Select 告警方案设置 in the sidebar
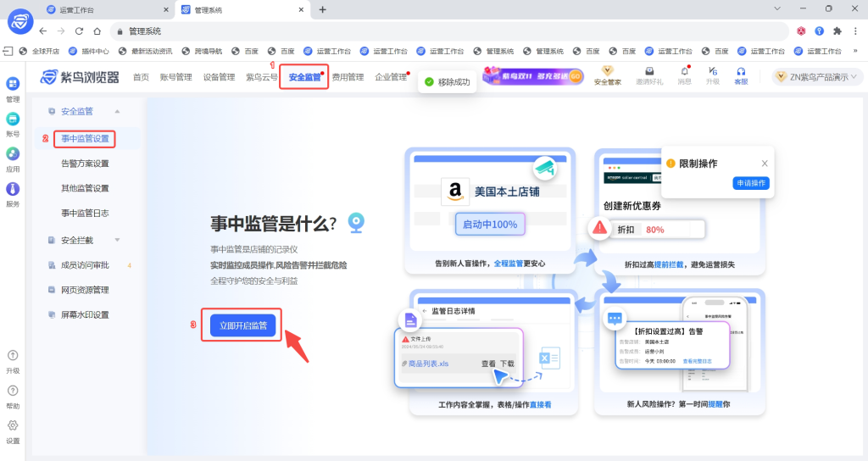This screenshot has height=461, width=868. (85, 164)
